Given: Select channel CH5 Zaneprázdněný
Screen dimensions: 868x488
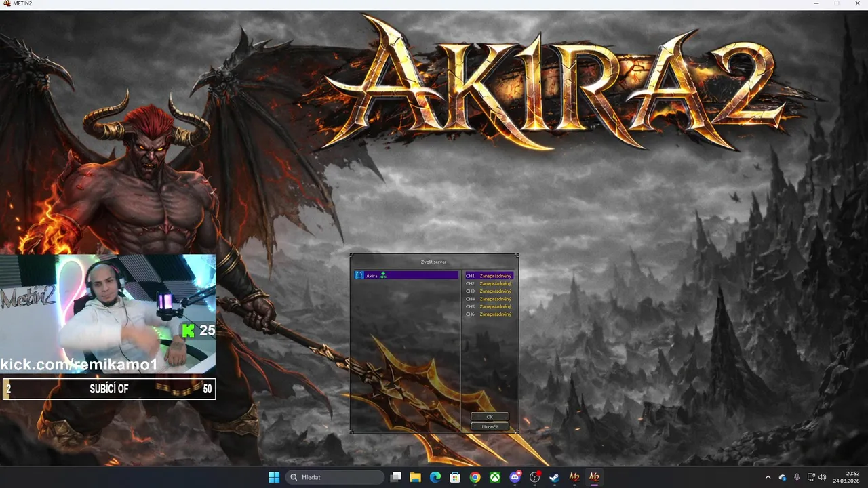Looking at the screenshot, I should coord(489,306).
